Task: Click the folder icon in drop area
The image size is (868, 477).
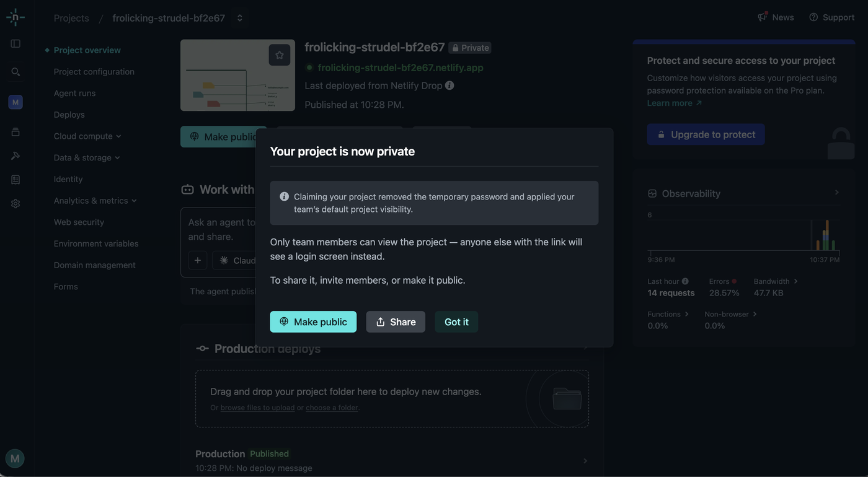Action: coord(567,398)
